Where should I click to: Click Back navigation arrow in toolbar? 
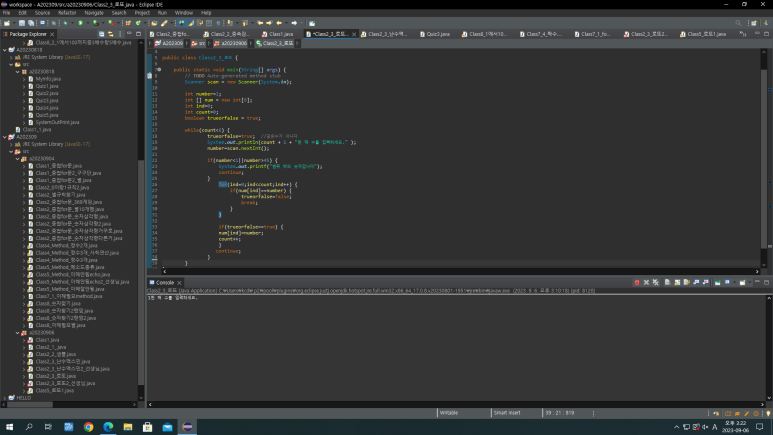pos(279,23)
